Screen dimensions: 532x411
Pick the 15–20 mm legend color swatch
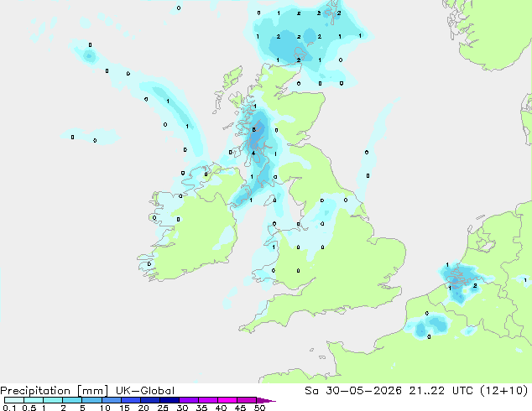[131, 400]
